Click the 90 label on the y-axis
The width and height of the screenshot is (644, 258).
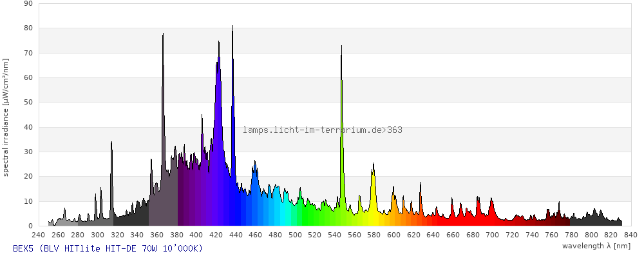(28, 3)
